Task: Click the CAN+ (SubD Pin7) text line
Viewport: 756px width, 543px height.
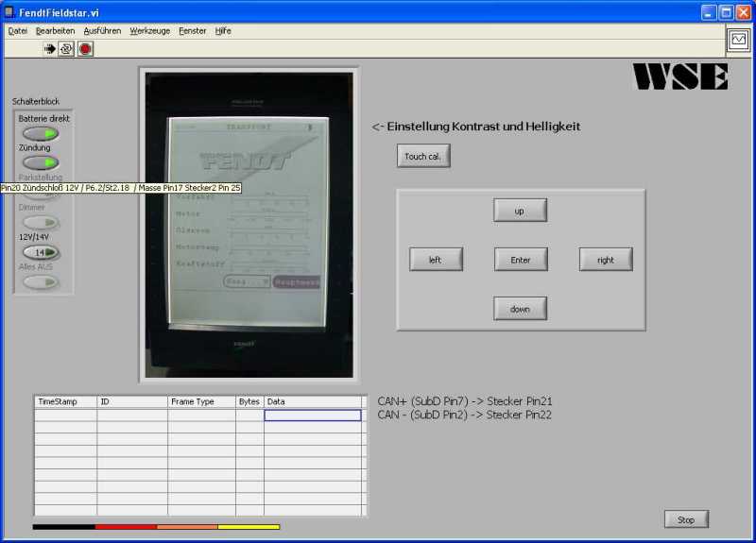Action: [x=465, y=401]
